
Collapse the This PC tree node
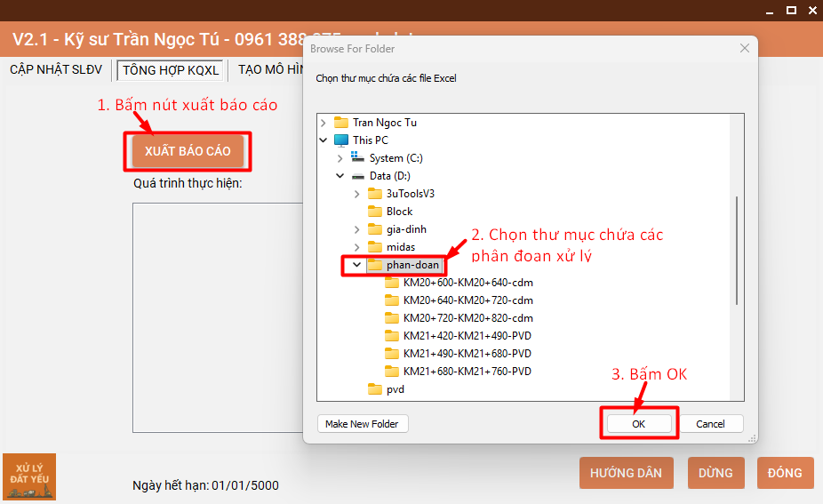pyautogui.click(x=324, y=140)
